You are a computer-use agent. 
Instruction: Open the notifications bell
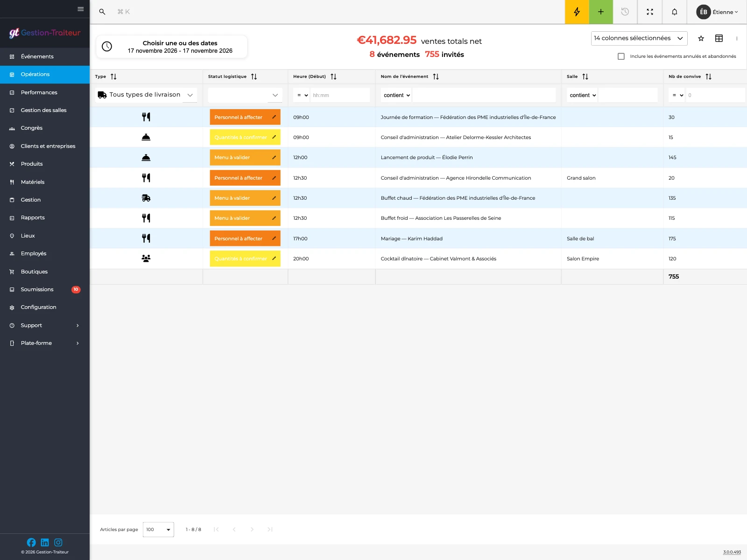tap(675, 12)
